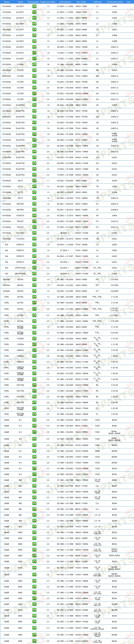Click fuel icon in COUPE 100kW/136KM row
This screenshot has width=134, height=644.
[34, 88]
